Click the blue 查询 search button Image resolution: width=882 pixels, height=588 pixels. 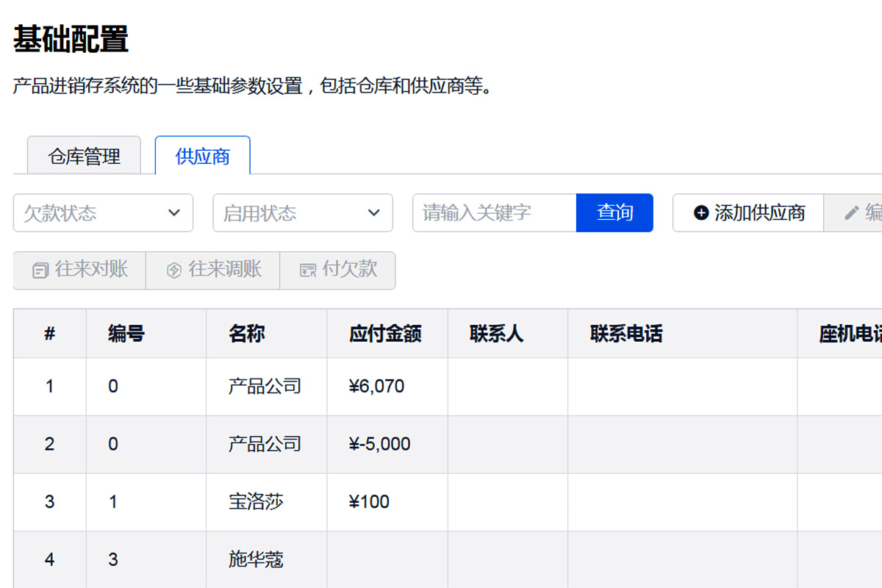click(x=614, y=212)
